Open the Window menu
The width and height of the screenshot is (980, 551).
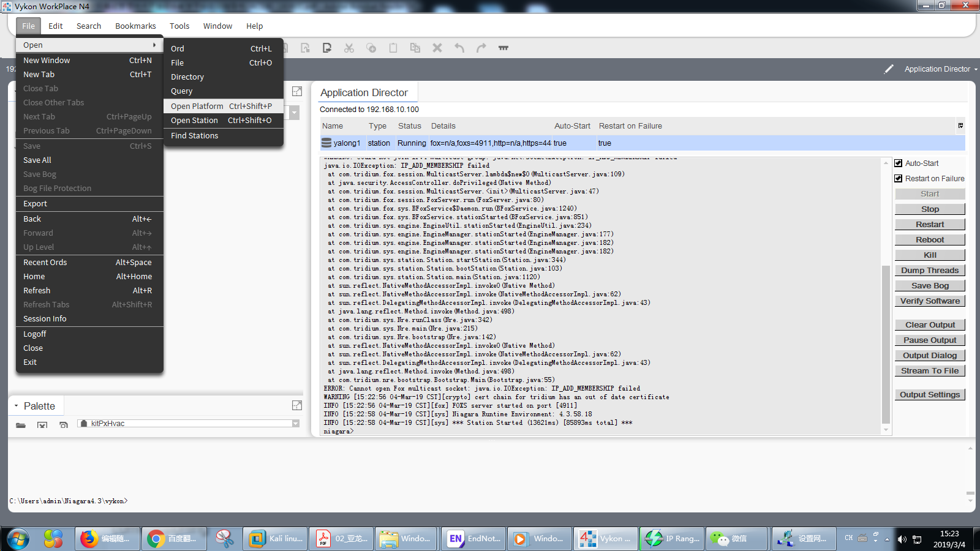(217, 26)
